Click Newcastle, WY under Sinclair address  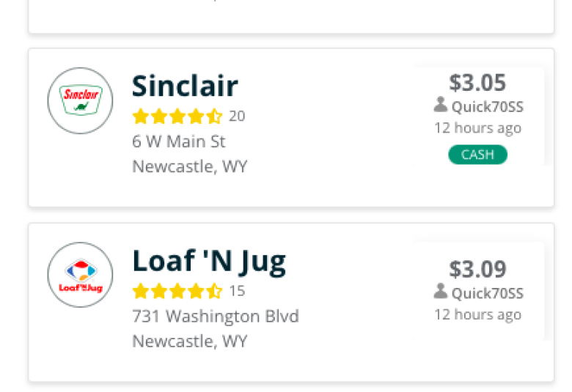[x=190, y=167]
